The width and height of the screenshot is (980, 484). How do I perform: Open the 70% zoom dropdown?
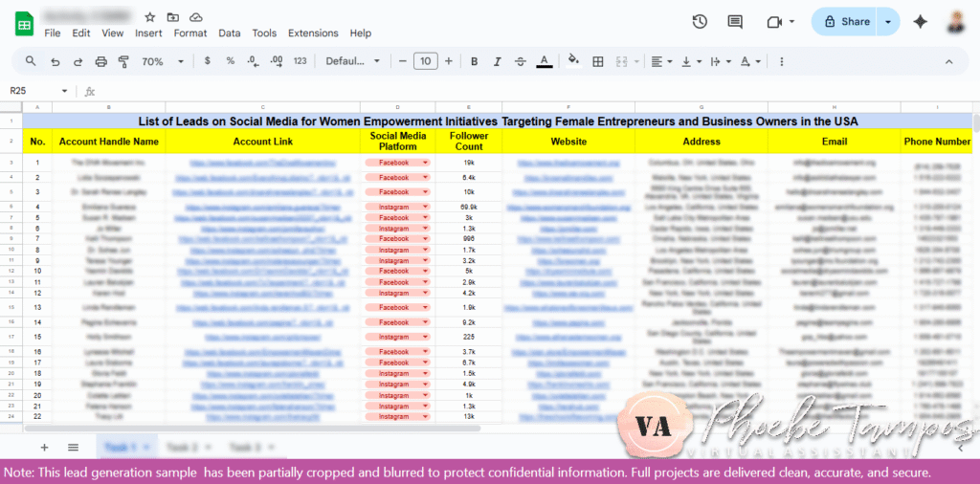point(163,61)
